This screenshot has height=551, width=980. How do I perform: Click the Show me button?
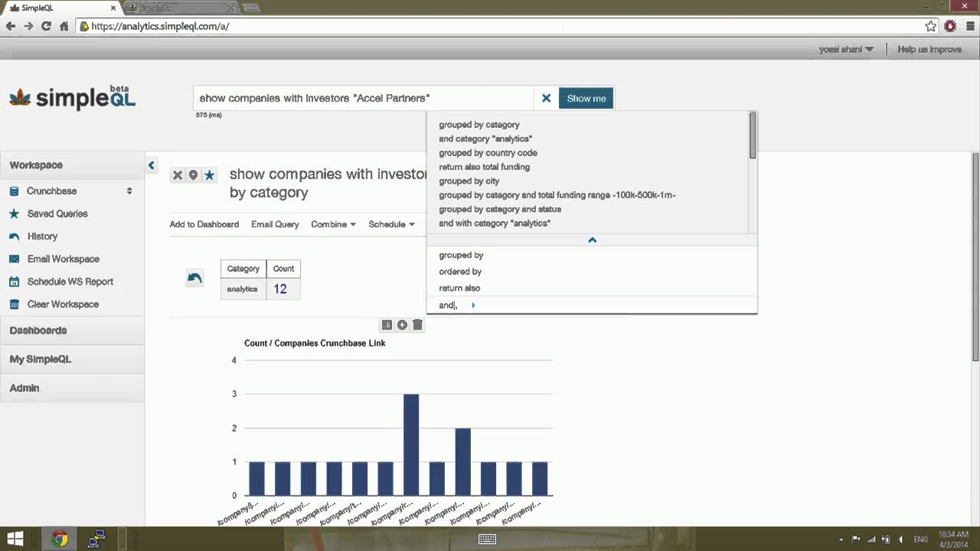click(586, 98)
